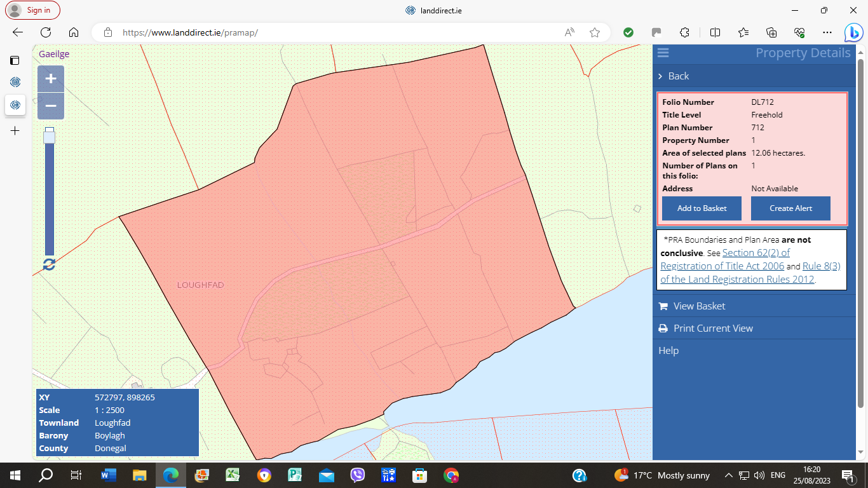Reset map view with refresh arrows icon

(x=49, y=264)
